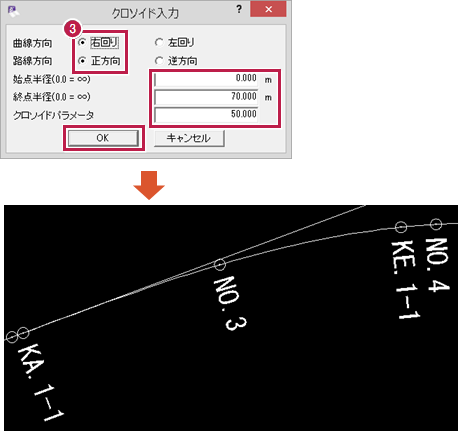Click the NO. 4 station point circle
The height and width of the screenshot is (431, 458).
coord(436,224)
